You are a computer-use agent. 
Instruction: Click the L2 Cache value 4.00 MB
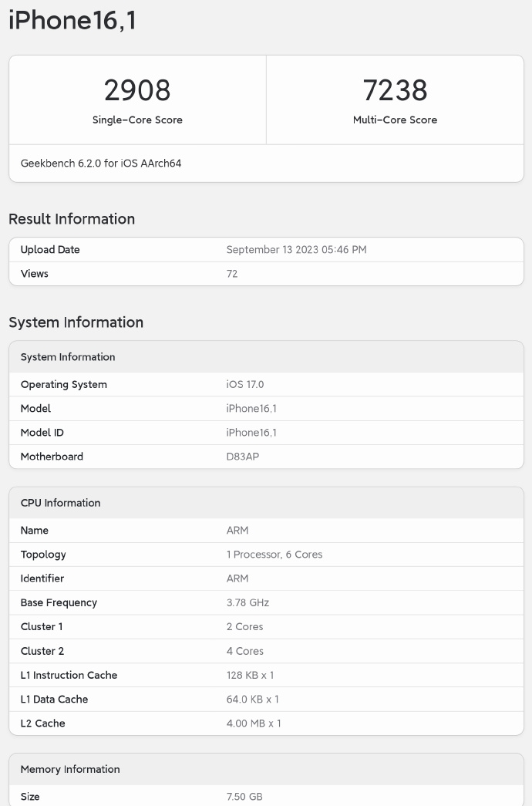click(x=254, y=723)
